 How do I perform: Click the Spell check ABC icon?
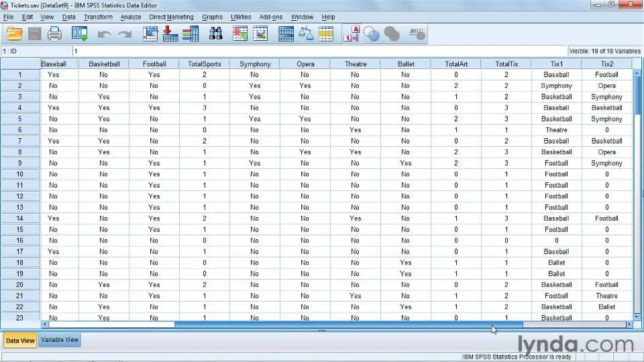pyautogui.click(x=417, y=34)
